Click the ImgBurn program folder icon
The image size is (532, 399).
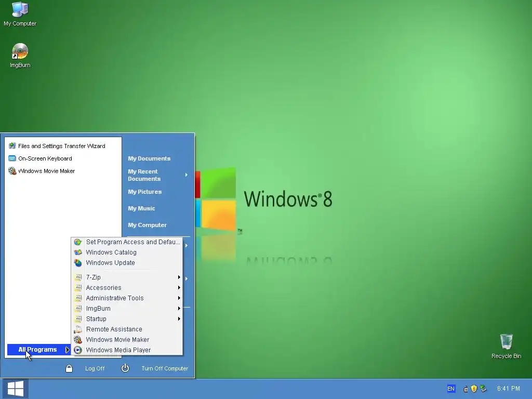(x=78, y=309)
